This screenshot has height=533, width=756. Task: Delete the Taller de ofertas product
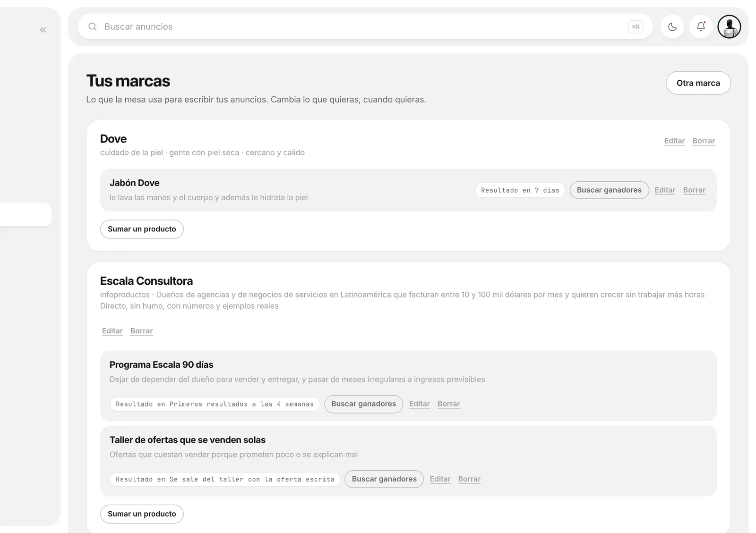click(x=469, y=479)
